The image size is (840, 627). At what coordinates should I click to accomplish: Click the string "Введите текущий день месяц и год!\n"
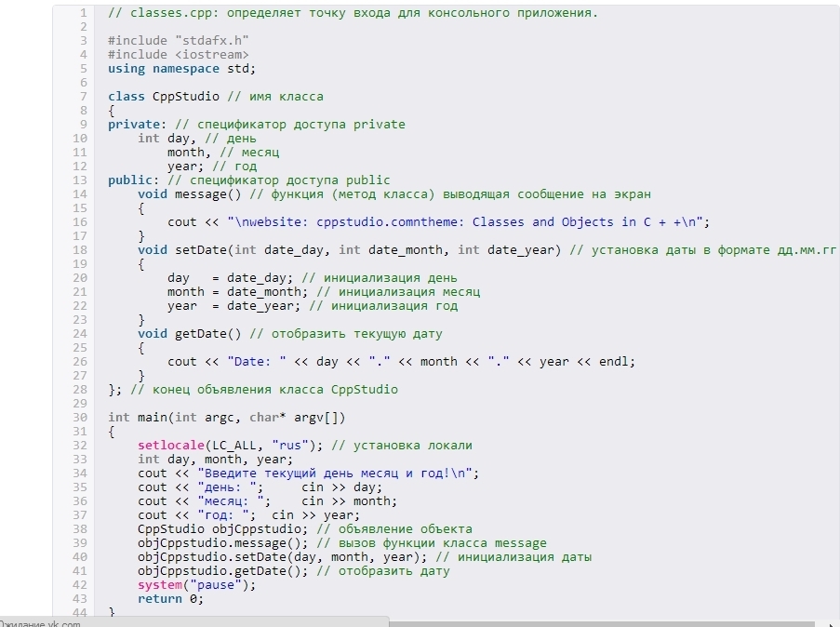tap(335, 473)
